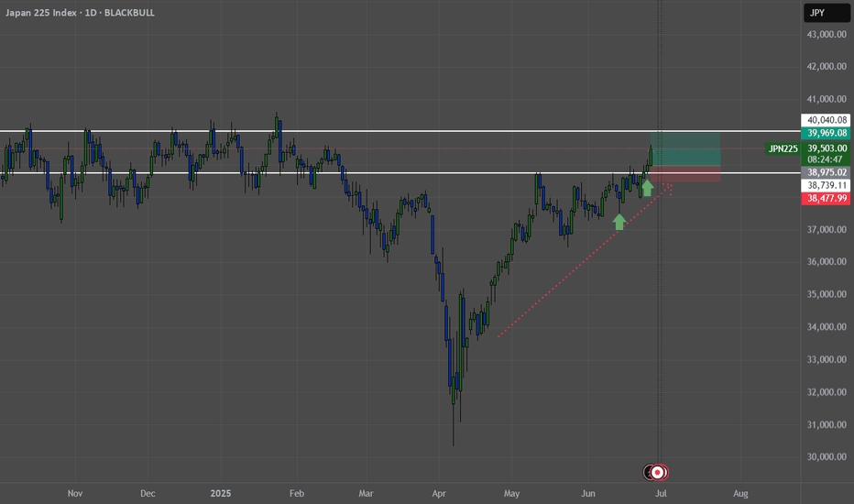Click the Mar label on the time axis
854x504 pixels.
[366, 494]
